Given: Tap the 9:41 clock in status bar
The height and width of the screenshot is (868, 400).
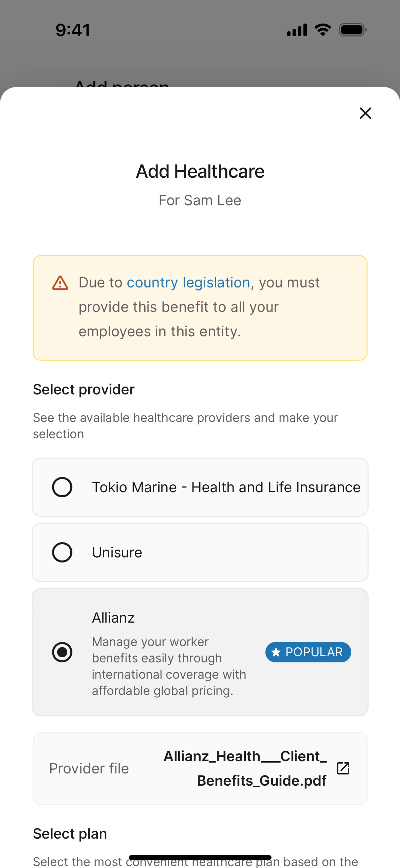Looking at the screenshot, I should click(73, 30).
